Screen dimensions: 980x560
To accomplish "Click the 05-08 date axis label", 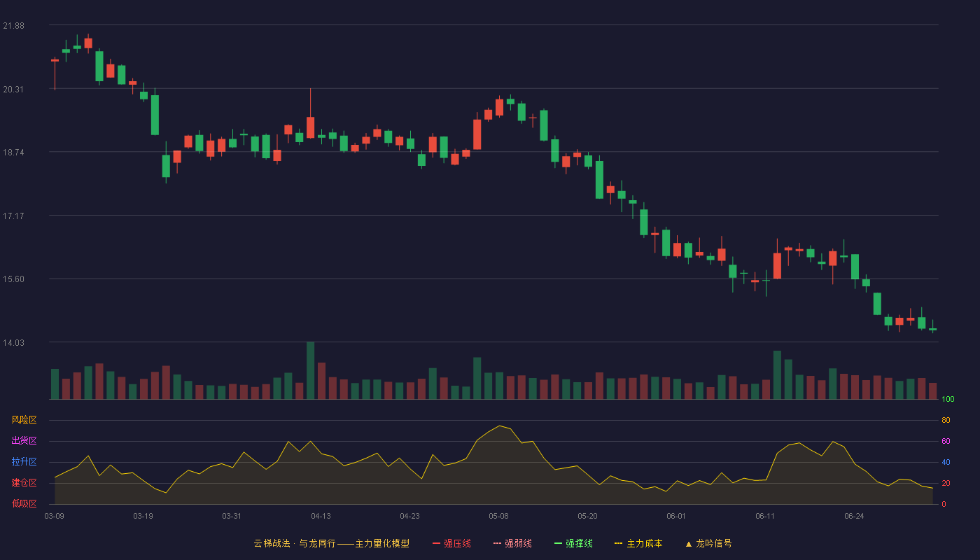I will [x=499, y=516].
